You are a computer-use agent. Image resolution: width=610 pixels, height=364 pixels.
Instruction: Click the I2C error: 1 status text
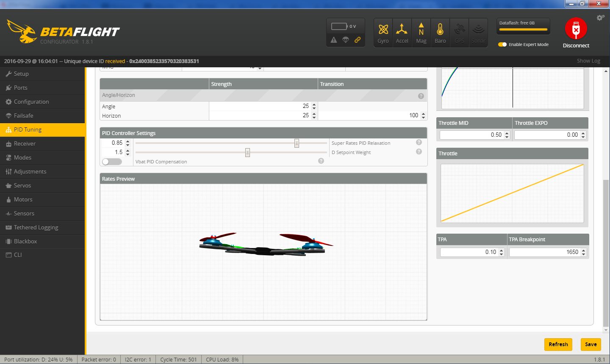coord(138,360)
